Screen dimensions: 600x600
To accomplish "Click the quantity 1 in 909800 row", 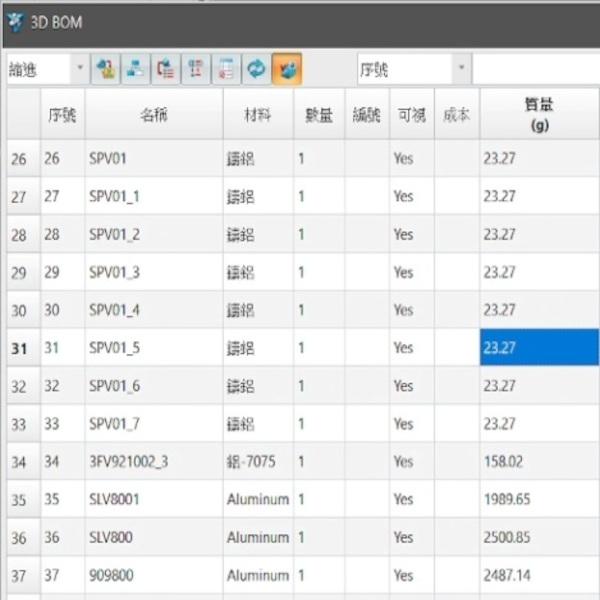I will [x=319, y=576].
